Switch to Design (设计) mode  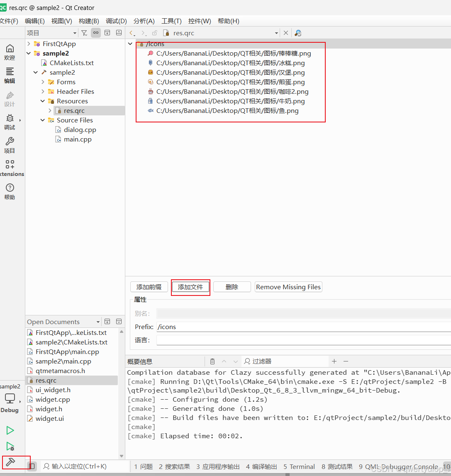(x=10, y=99)
